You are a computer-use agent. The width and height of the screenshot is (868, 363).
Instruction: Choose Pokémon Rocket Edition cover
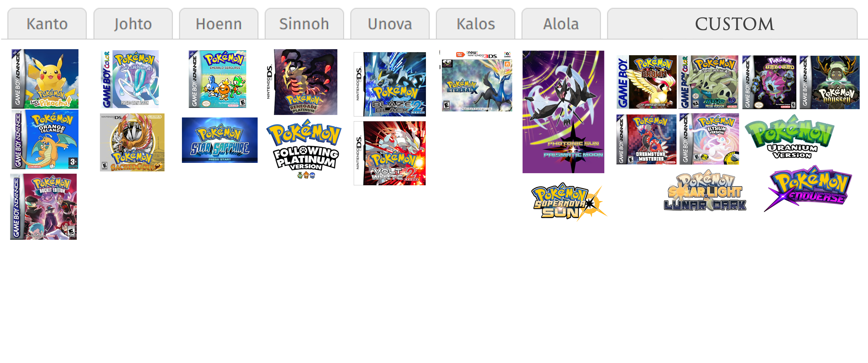(43, 207)
